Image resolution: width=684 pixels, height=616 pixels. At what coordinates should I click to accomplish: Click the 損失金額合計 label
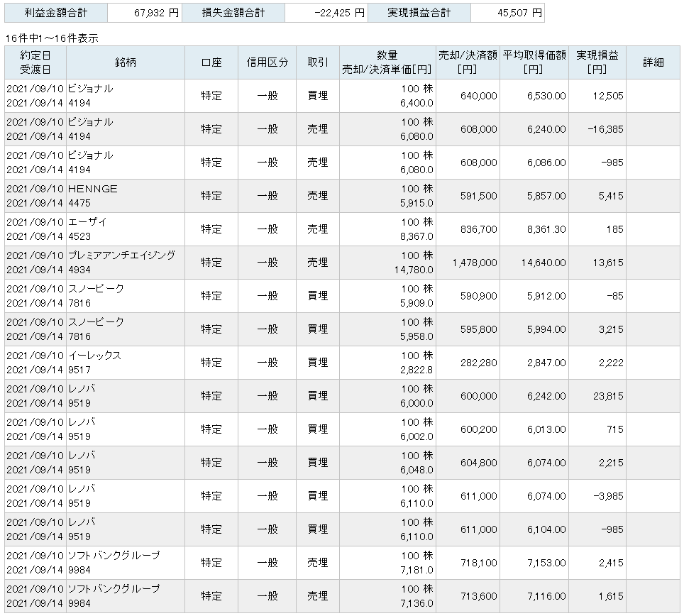point(233,13)
